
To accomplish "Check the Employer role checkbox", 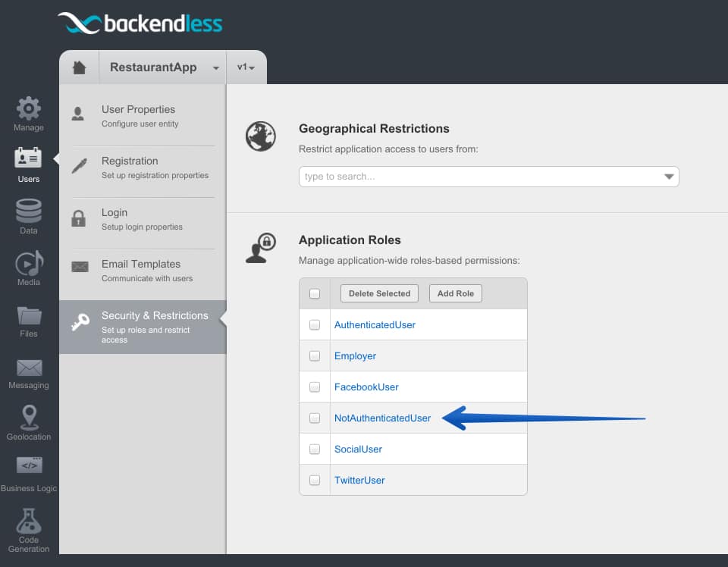I will tap(315, 356).
